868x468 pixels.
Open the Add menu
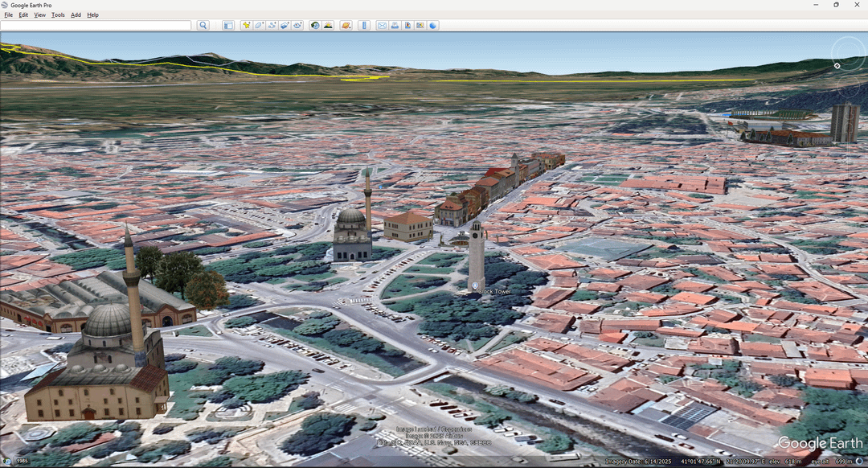tap(76, 14)
